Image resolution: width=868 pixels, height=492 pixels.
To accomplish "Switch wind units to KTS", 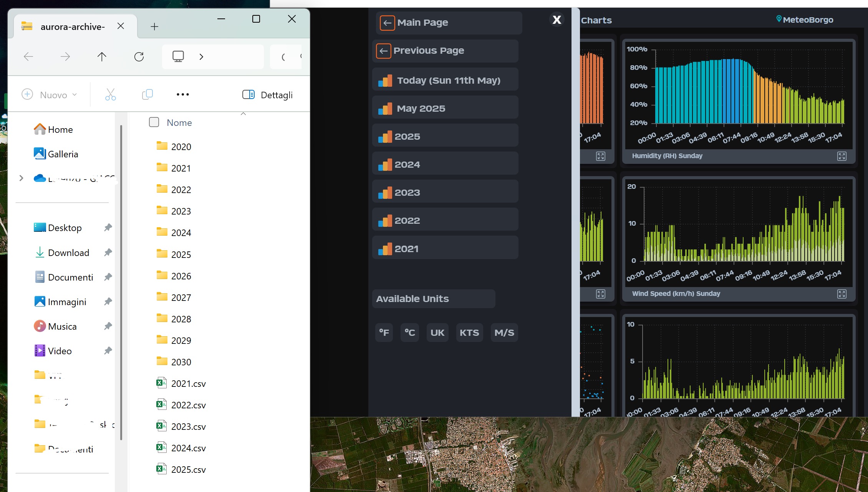I will [x=469, y=332].
